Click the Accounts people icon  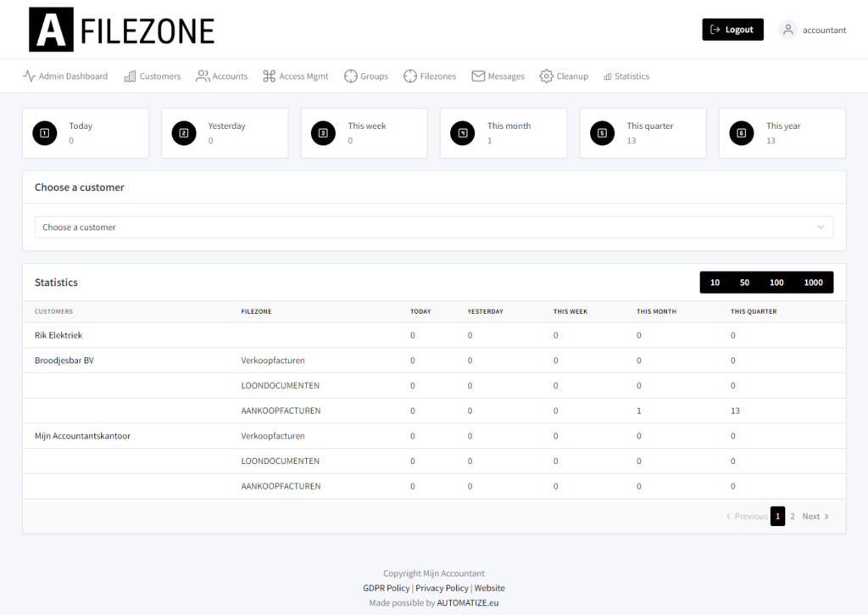point(203,75)
